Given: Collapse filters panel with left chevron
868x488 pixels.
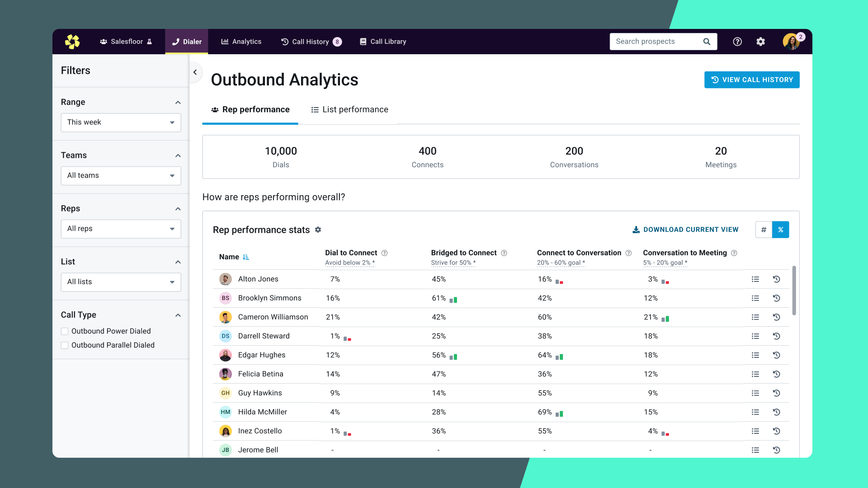Looking at the screenshot, I should 195,72.
